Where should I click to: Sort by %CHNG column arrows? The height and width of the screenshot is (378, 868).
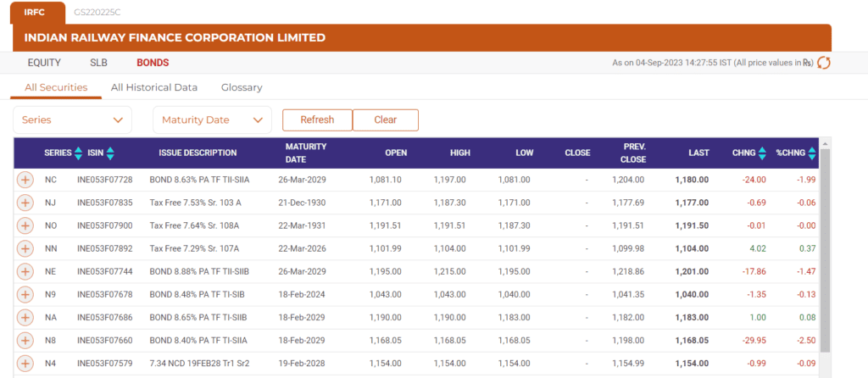pos(812,153)
